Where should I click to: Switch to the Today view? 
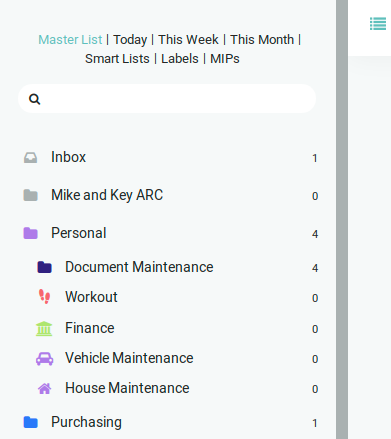click(x=130, y=40)
